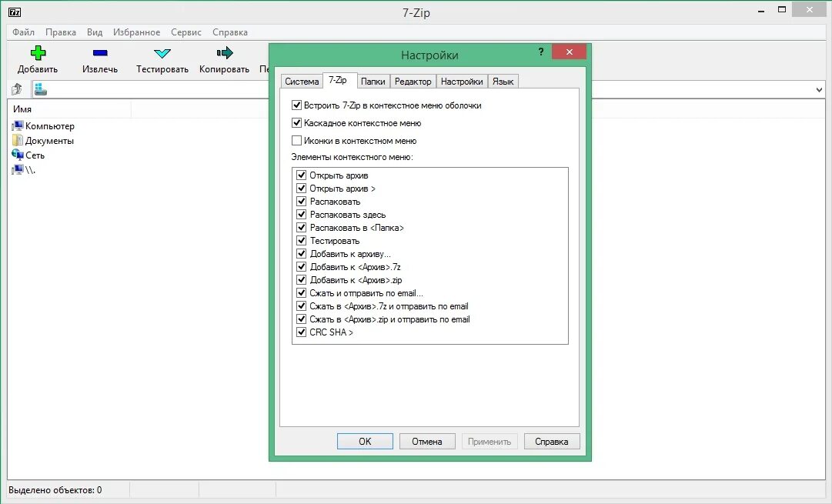
Task: Open the Сервис menu
Action: click(185, 32)
